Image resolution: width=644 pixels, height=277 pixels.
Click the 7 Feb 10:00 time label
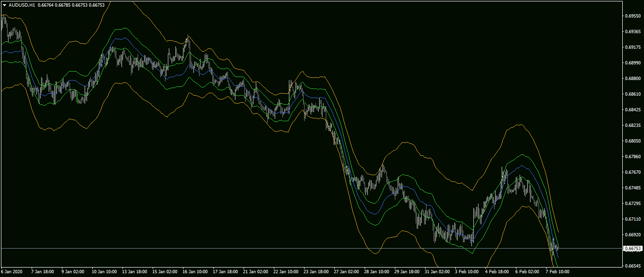coord(557,272)
